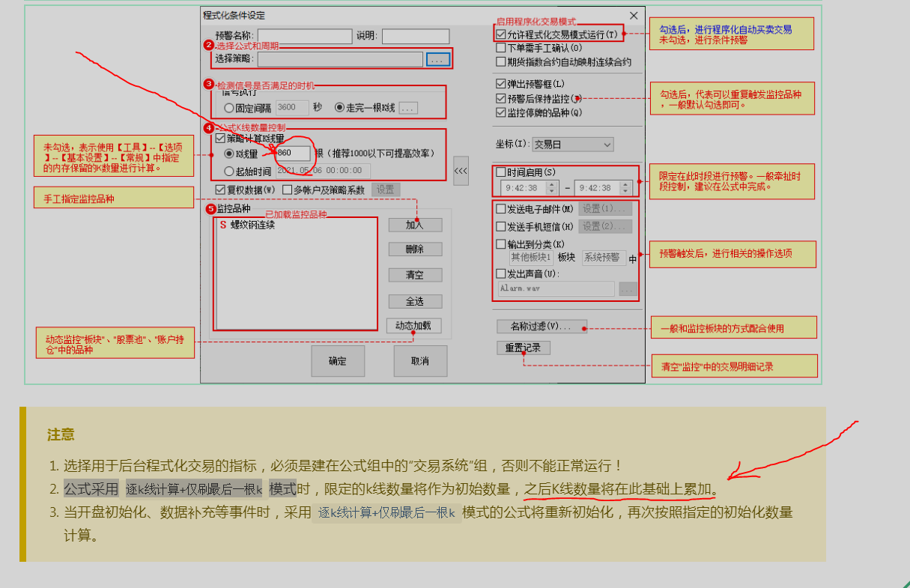This screenshot has width=910, height=588.
Task: Click the 起始时间 date-time field
Action: tap(323, 171)
